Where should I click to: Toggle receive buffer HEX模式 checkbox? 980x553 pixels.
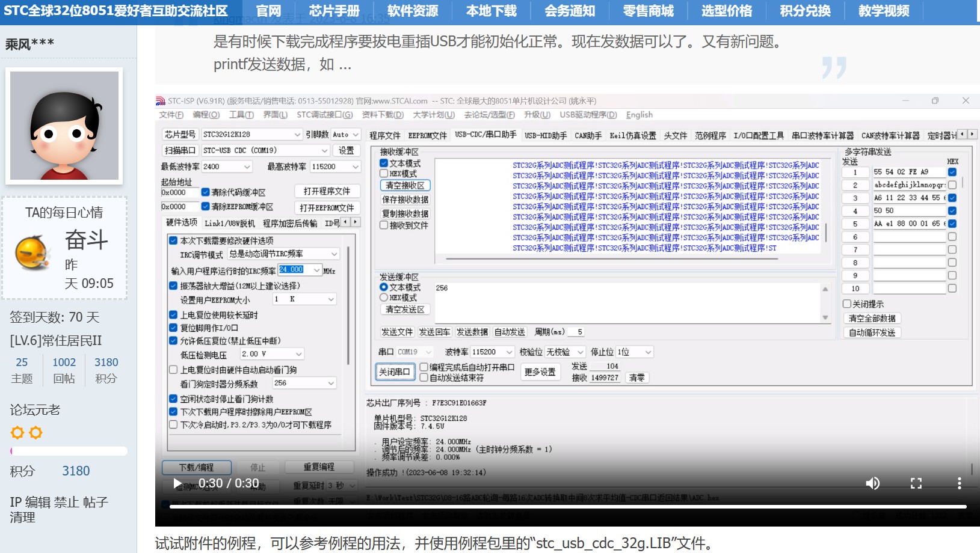pyautogui.click(x=384, y=174)
